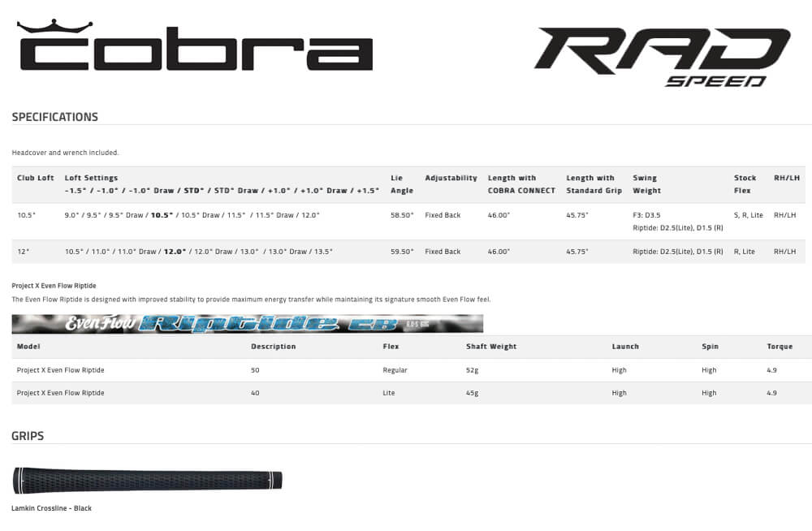
Task: Click the 'Length with COBRA CONNECT' header
Action: click(521, 184)
